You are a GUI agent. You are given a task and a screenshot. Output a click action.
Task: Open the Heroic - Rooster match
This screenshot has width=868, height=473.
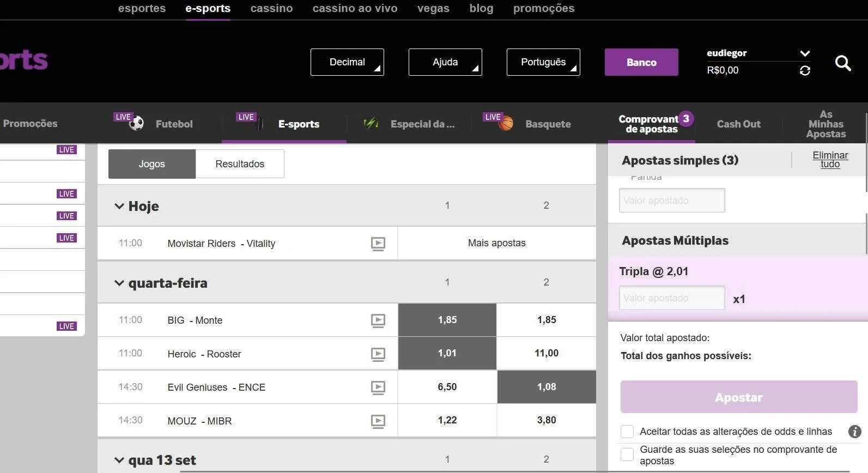point(204,354)
